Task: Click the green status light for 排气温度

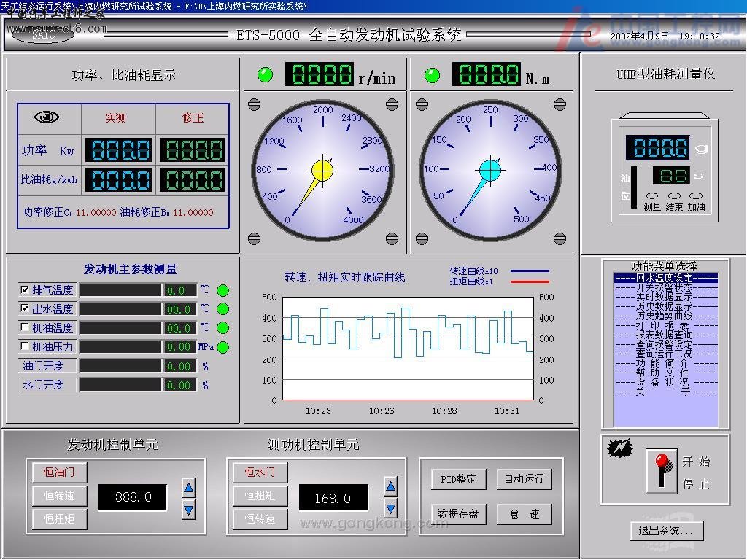Action: [x=222, y=290]
